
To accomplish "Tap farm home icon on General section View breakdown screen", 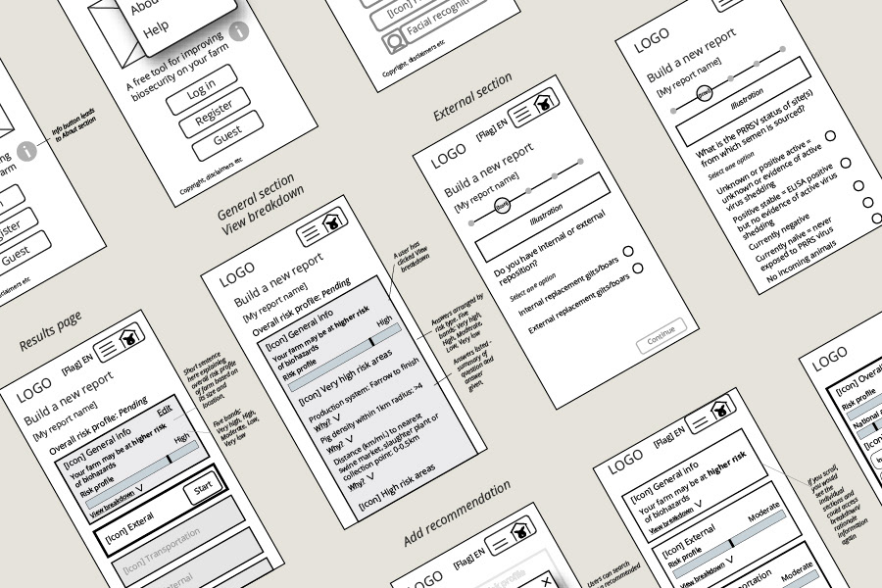I will coord(332,222).
